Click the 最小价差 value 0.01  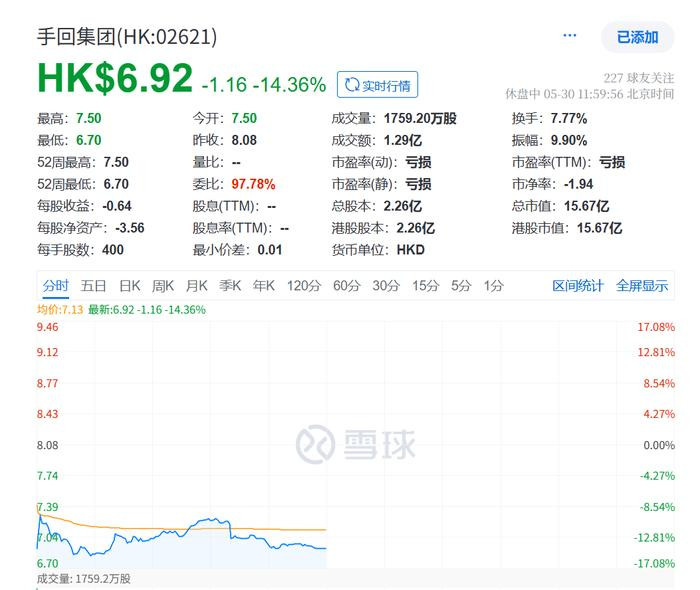click(x=270, y=250)
